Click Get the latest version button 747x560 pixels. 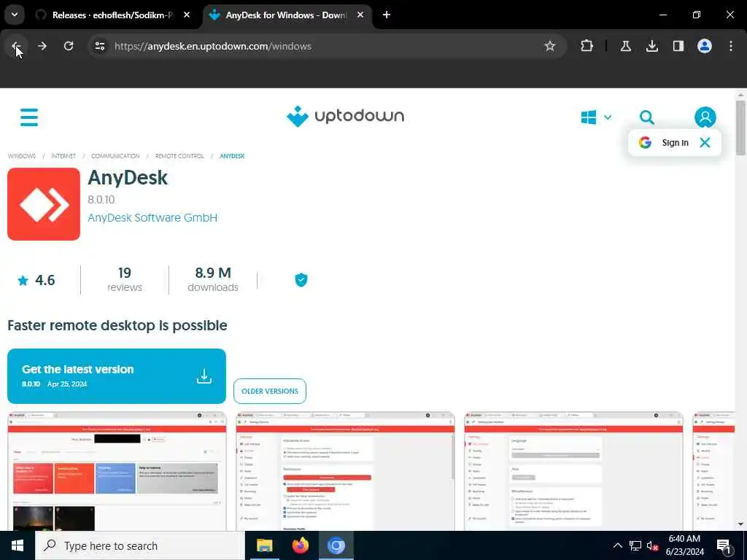tap(117, 376)
